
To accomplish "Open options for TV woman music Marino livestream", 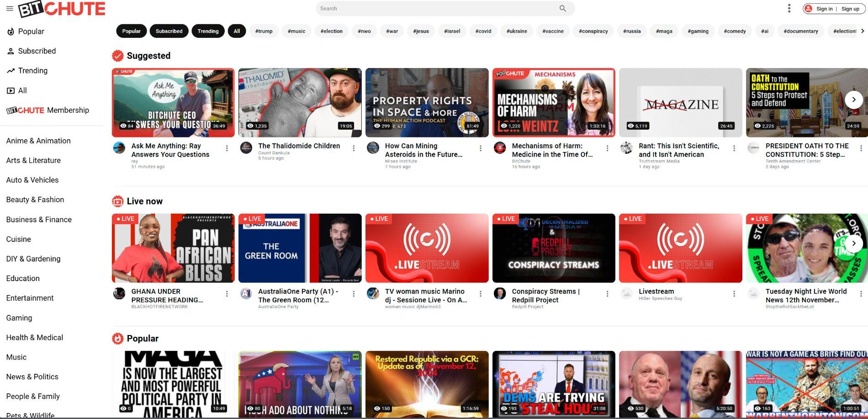I will tap(481, 294).
